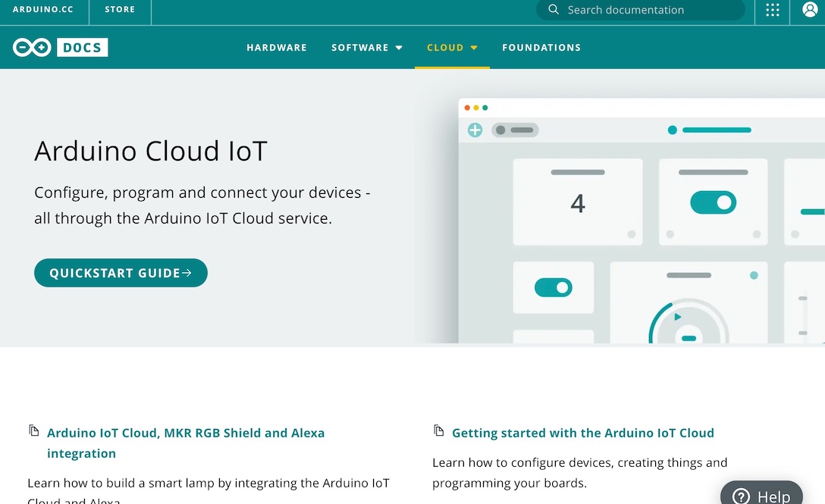Open the apps grid menu

pos(772,10)
